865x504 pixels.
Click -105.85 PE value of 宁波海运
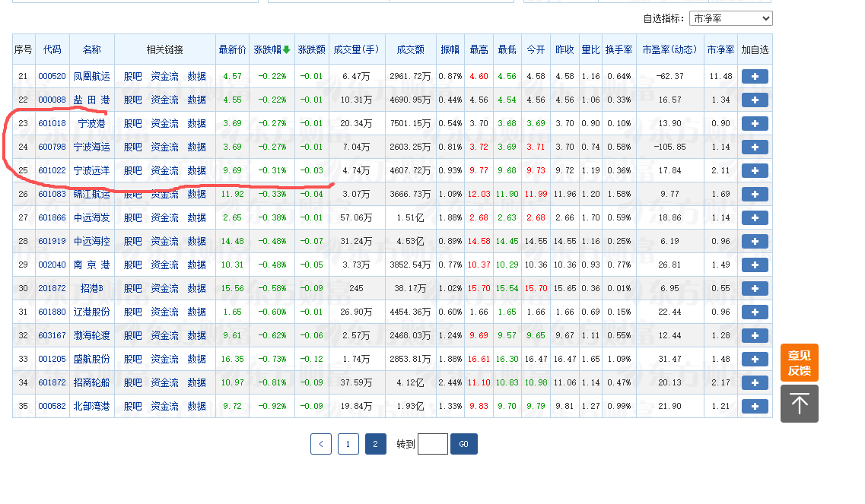pyautogui.click(x=669, y=147)
